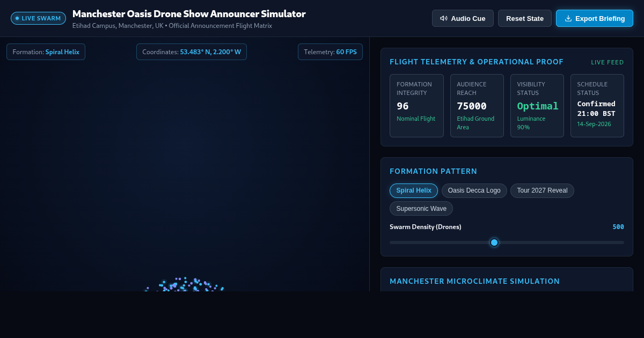Click the Audience Reach 75000 card

(477, 106)
